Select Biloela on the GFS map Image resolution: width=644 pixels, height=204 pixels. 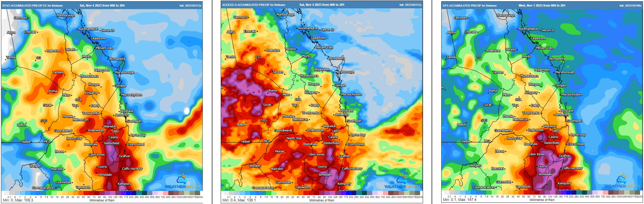511,50
